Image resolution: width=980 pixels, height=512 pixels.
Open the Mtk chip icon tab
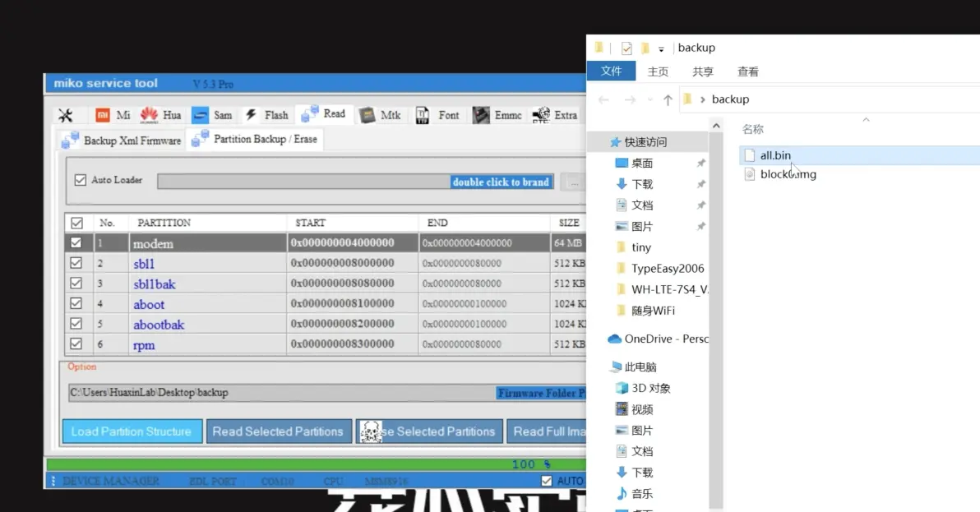coord(367,115)
